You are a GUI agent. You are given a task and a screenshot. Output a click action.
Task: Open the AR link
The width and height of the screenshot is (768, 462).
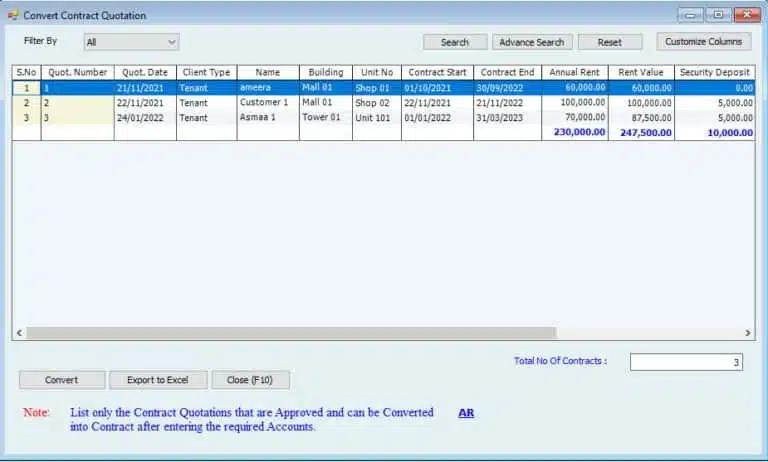pos(466,412)
